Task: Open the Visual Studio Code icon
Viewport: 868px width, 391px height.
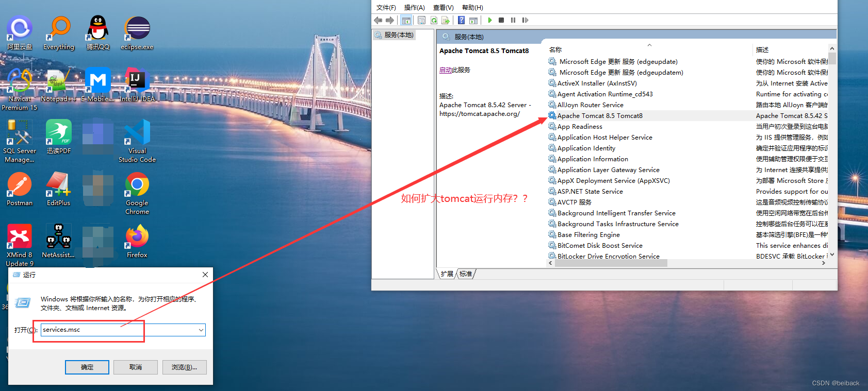Action: [x=137, y=141]
